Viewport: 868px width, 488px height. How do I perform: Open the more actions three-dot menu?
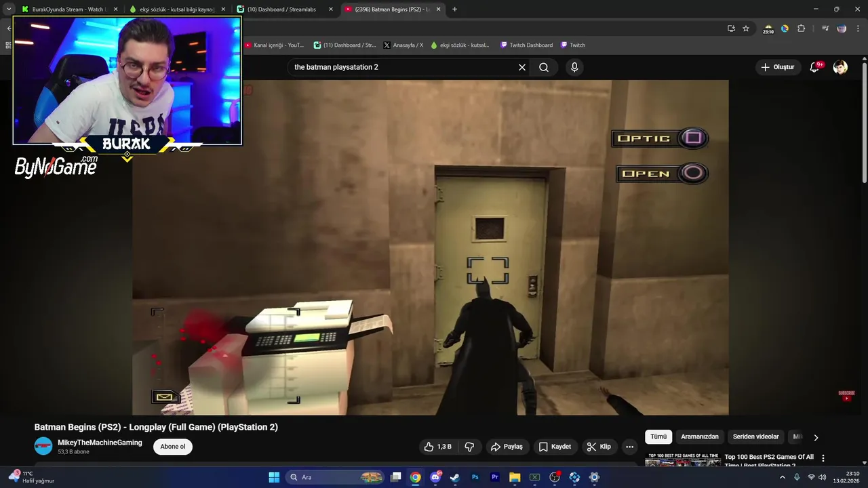click(x=629, y=447)
